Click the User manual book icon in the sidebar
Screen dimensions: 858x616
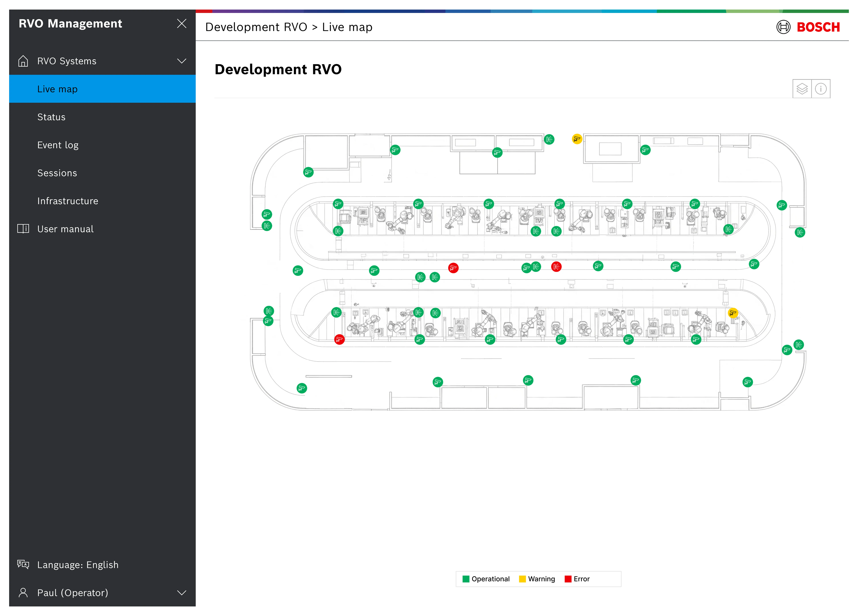pos(23,229)
